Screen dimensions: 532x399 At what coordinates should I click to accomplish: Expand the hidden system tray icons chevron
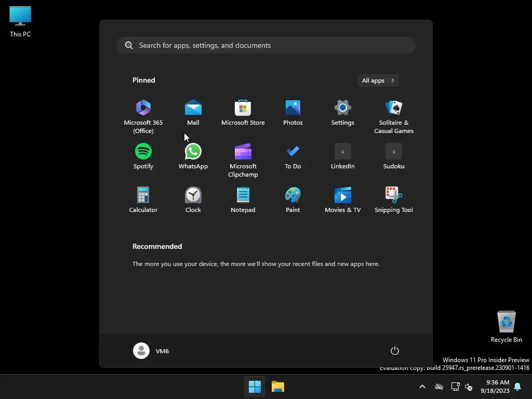pyautogui.click(x=422, y=387)
